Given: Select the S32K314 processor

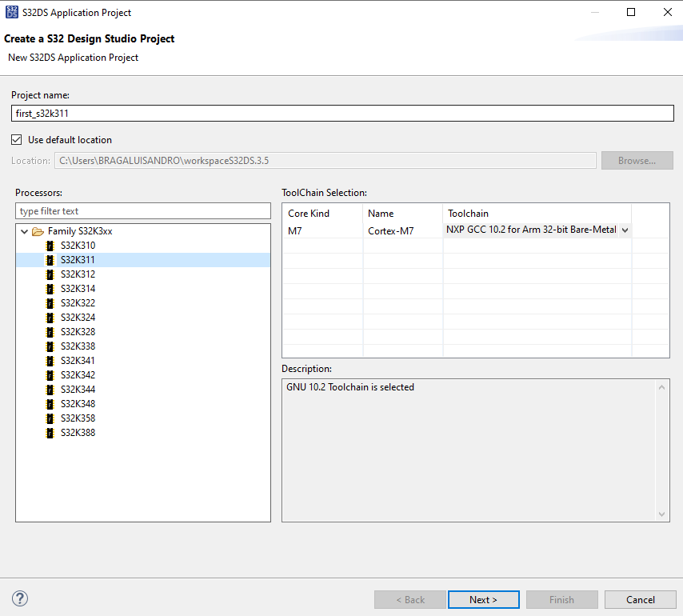Looking at the screenshot, I should pos(78,288).
